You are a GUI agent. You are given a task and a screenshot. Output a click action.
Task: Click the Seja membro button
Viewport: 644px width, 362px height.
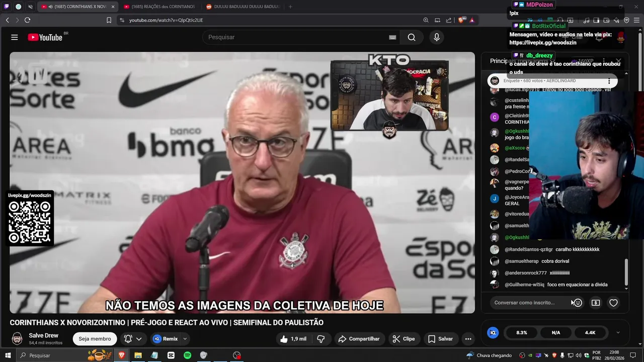[95, 339]
